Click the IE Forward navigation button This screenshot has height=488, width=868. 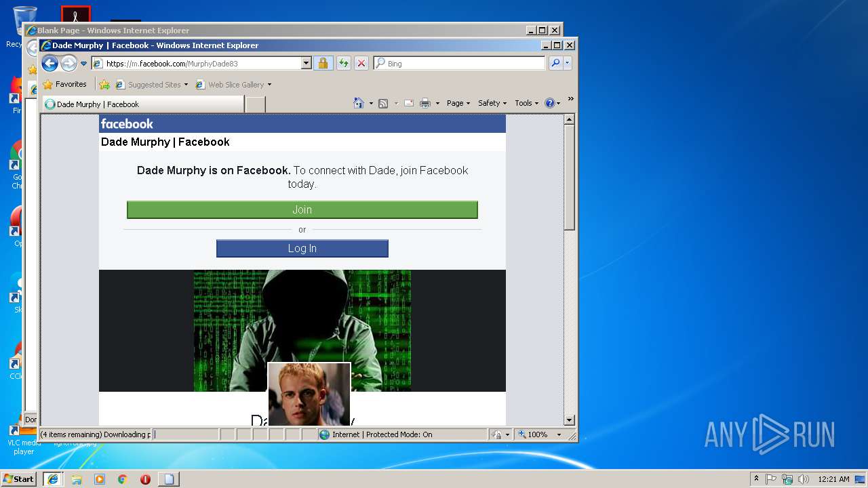click(68, 63)
